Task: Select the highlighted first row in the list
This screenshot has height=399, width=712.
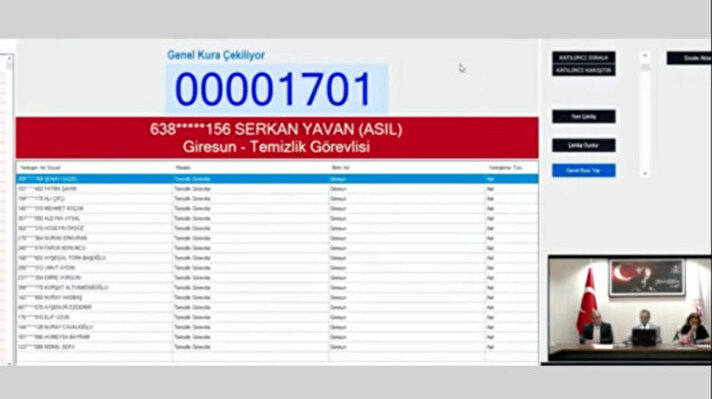Action: (277, 179)
